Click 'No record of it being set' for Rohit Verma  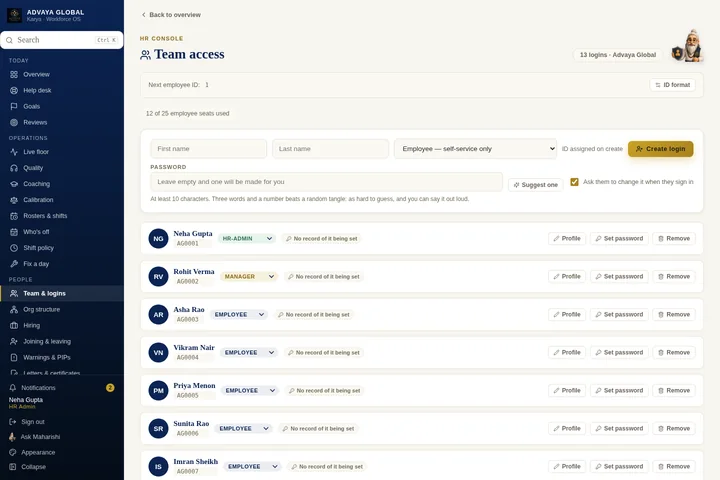tap(324, 277)
